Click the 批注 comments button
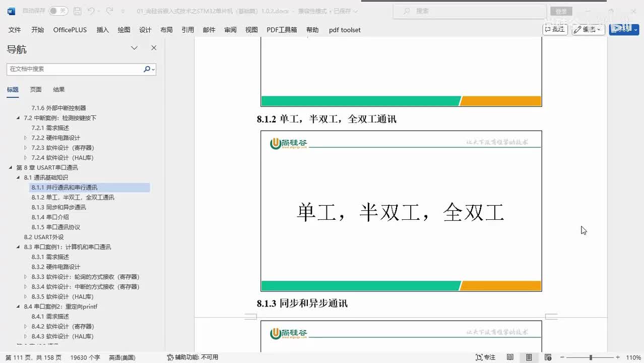 [555, 29]
